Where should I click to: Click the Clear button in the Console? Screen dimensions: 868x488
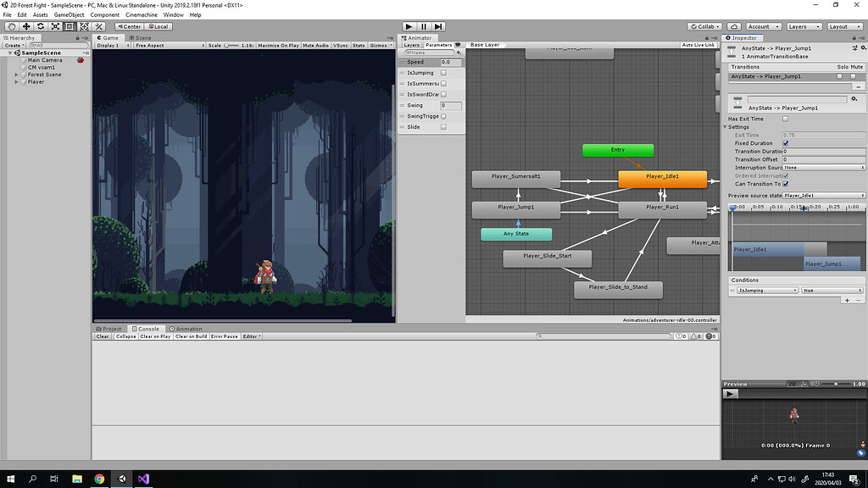tap(101, 336)
